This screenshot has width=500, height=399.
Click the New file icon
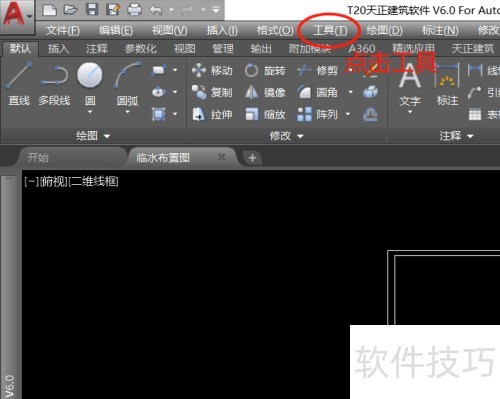click(x=49, y=10)
